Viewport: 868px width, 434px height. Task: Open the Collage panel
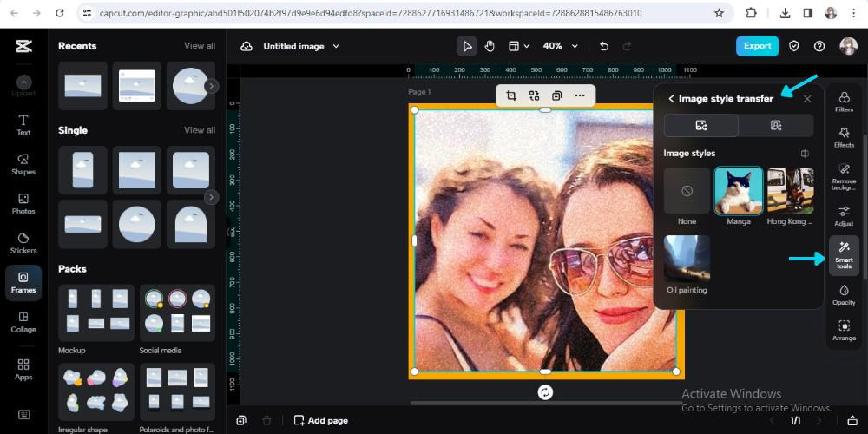23,322
